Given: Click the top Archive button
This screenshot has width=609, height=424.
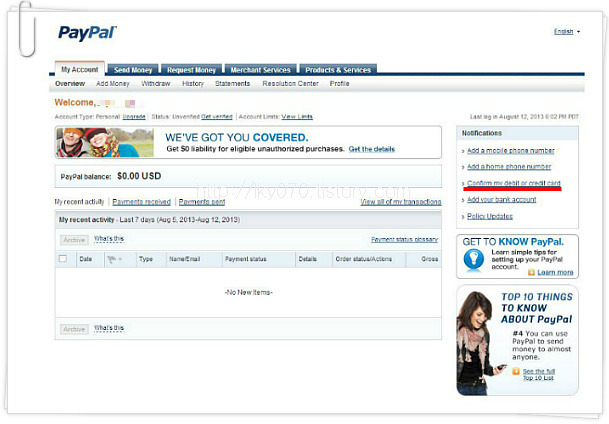Looking at the screenshot, I should point(74,240).
